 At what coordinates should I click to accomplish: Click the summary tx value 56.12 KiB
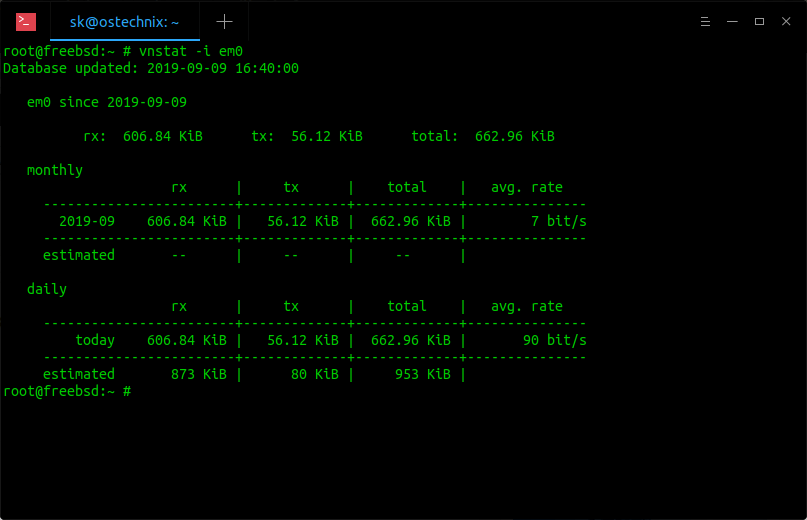(327, 136)
